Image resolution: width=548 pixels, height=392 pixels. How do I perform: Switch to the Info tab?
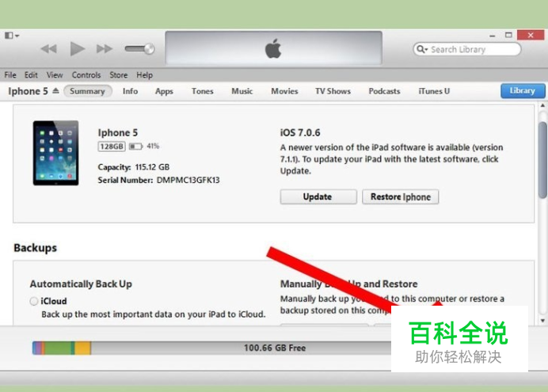(130, 91)
